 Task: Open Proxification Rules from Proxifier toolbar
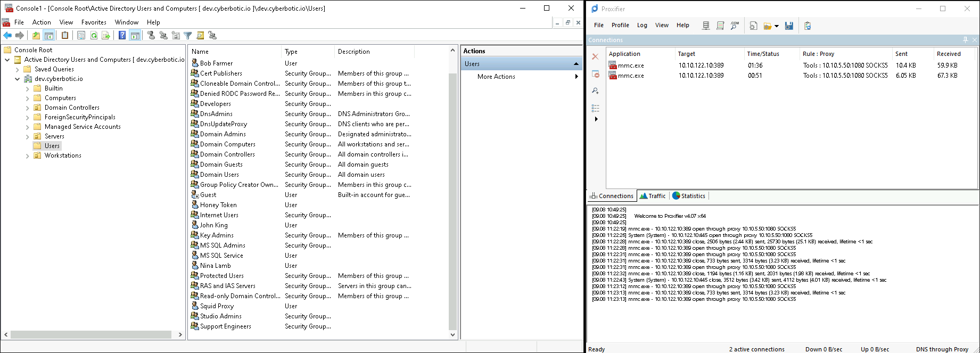720,26
